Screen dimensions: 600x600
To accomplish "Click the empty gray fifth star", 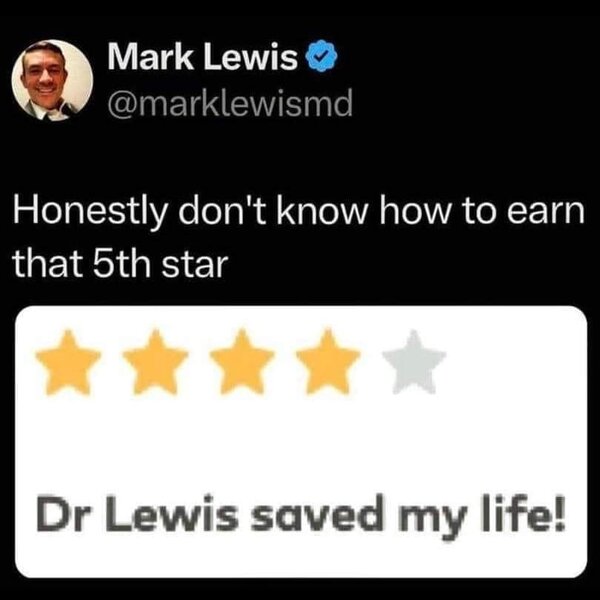I will pos(414,362).
